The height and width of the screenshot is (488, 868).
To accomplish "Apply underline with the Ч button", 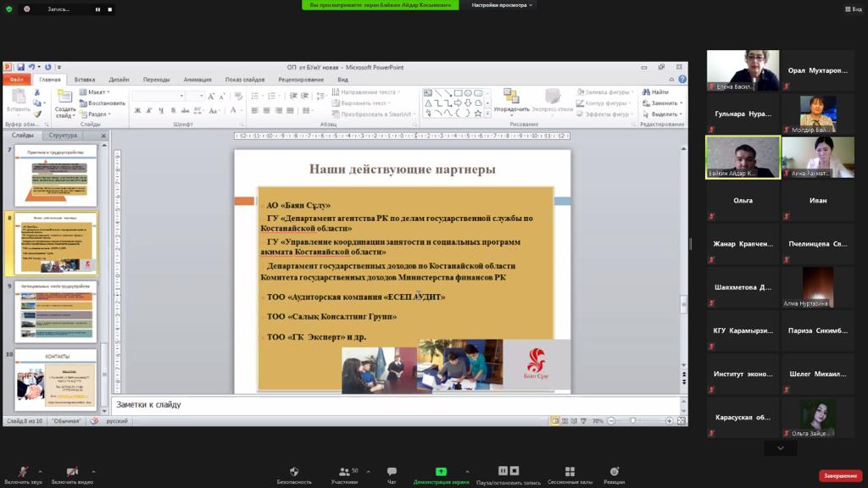I will click(161, 111).
